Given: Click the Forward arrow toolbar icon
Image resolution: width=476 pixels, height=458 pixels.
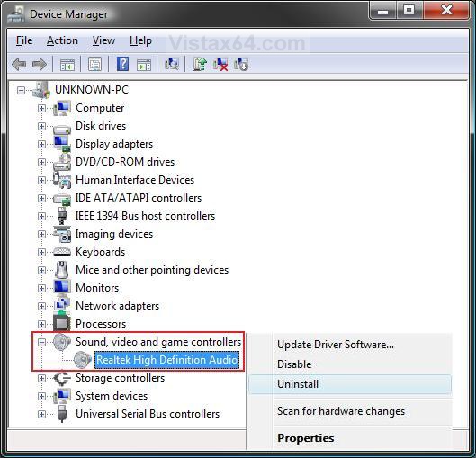Looking at the screenshot, I should pos(40,65).
